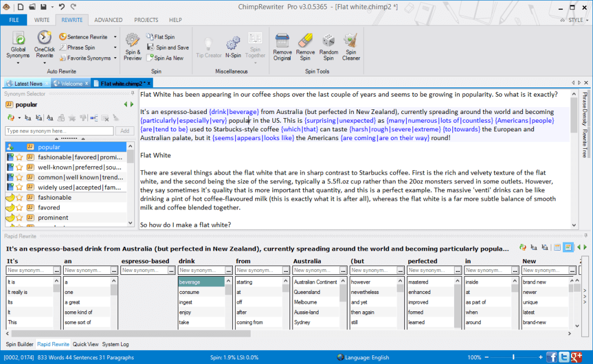This screenshot has width=593, height=364.
Task: Click the Flat Spin button
Action: click(162, 36)
